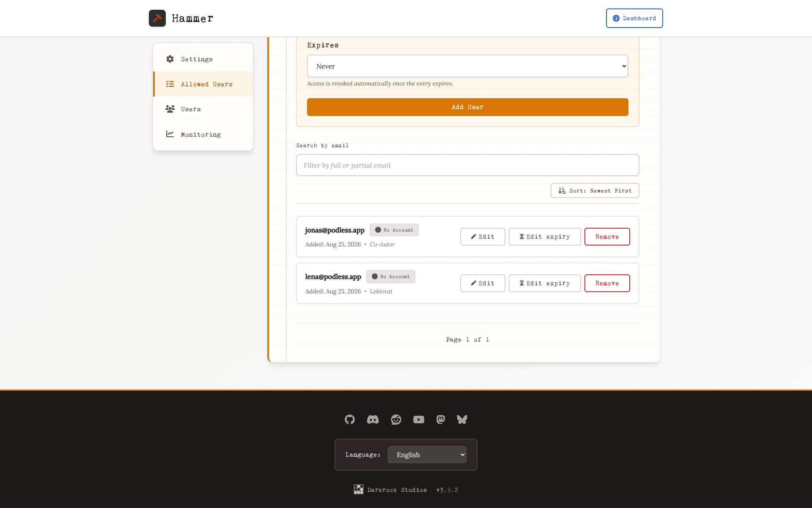
Task: Click the Hammer title text
Action: pyautogui.click(x=192, y=18)
